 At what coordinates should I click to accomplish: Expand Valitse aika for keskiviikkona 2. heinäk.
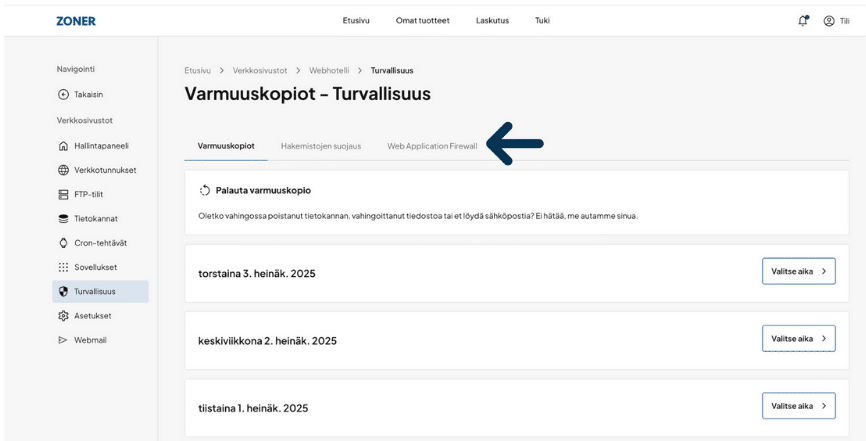[798, 339]
